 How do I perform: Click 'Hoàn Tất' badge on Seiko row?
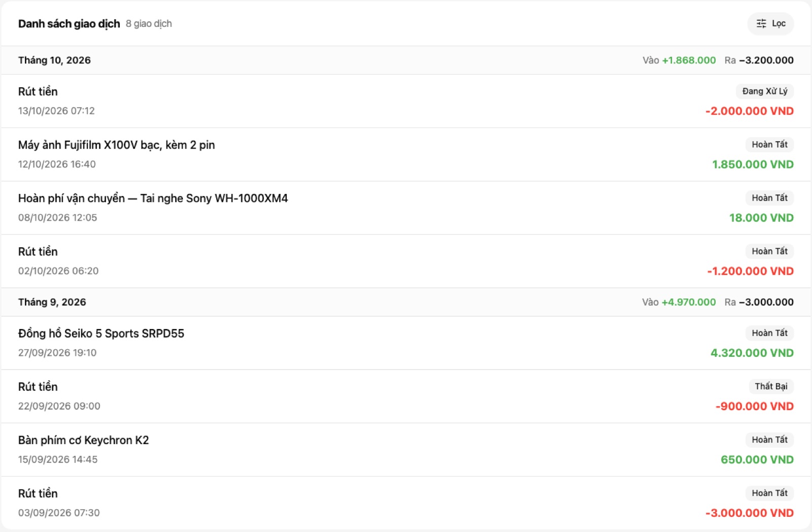click(769, 333)
